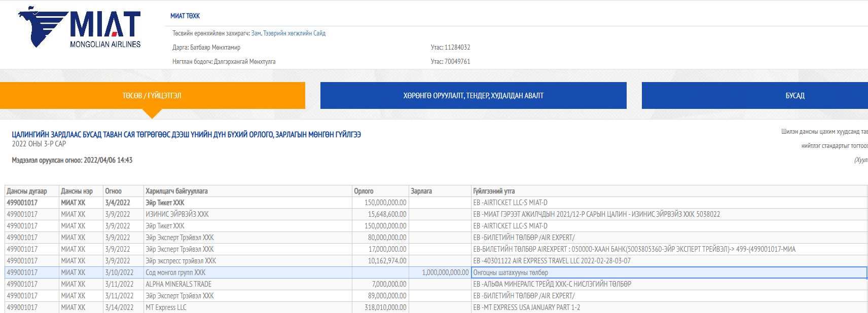
Task: Click the Дансны нэр column header
Action: 77,191
